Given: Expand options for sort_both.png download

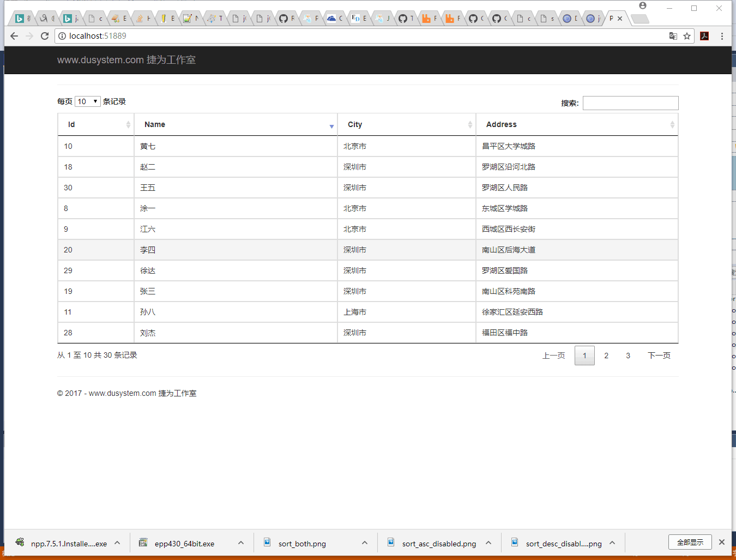Looking at the screenshot, I should click(365, 543).
